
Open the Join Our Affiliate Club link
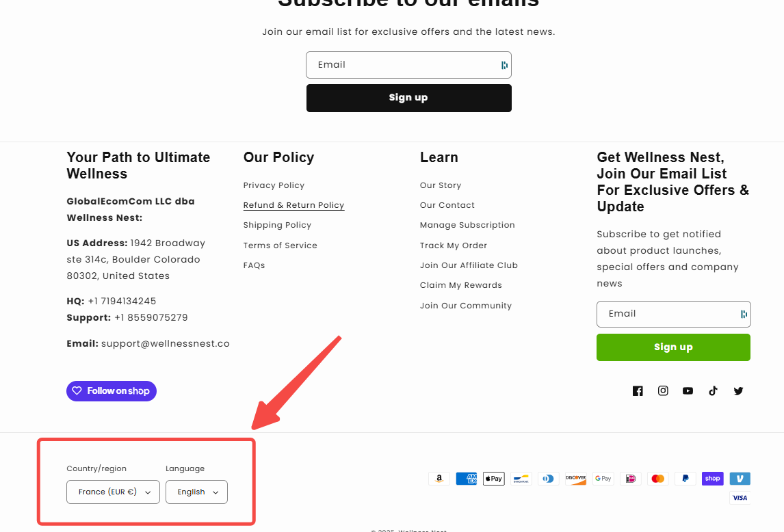[469, 265]
